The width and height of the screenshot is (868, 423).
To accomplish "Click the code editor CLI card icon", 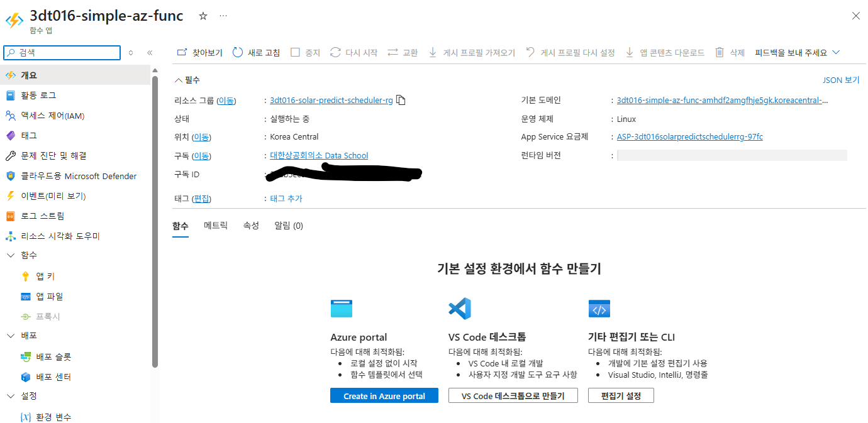I will (x=599, y=309).
